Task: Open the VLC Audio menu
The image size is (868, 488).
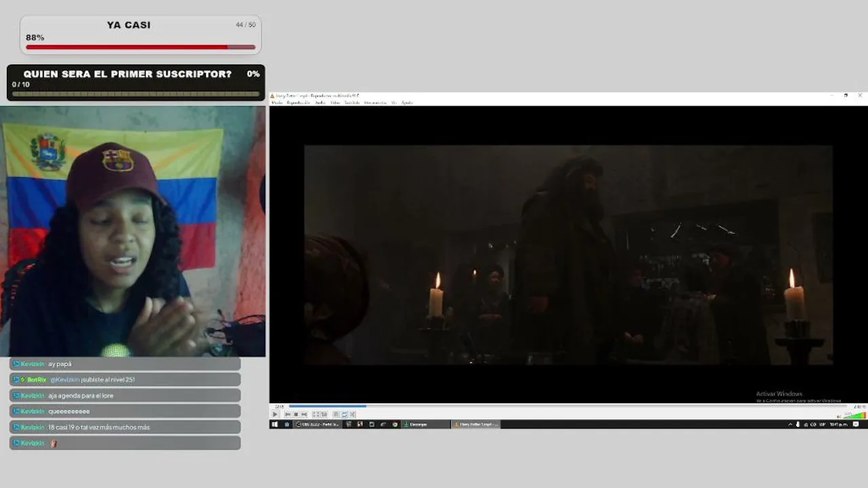Action: click(320, 103)
